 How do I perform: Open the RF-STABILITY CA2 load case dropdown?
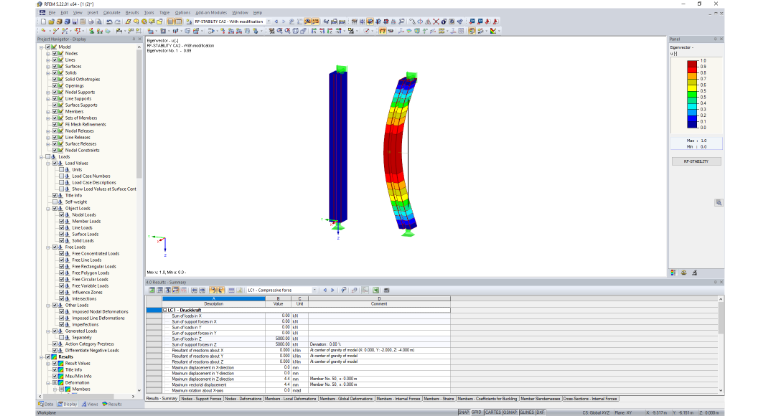click(268, 22)
